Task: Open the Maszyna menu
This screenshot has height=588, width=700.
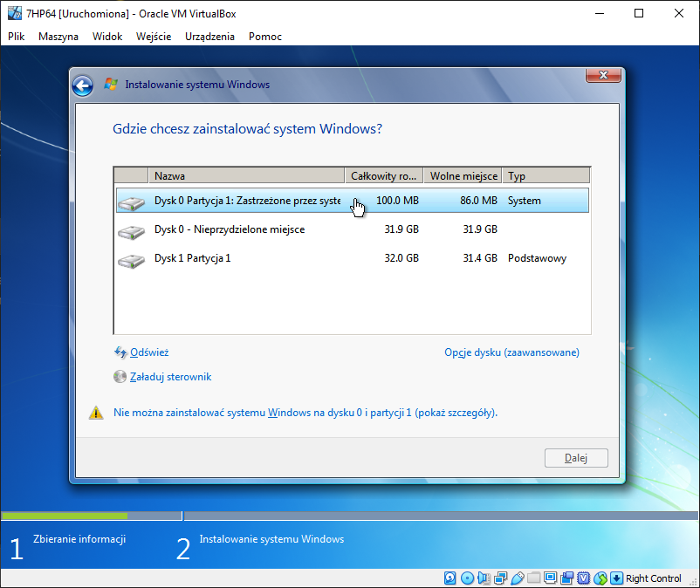Action: (58, 37)
